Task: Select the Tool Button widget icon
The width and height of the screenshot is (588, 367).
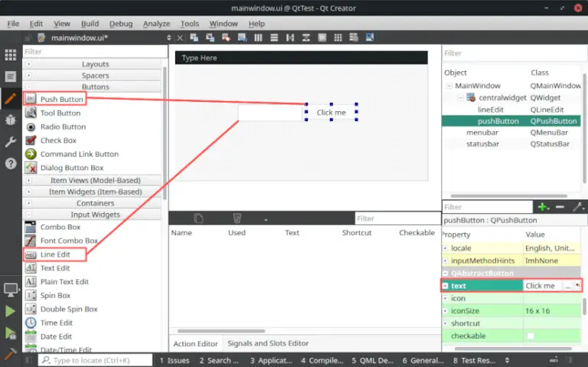Action: click(31, 113)
